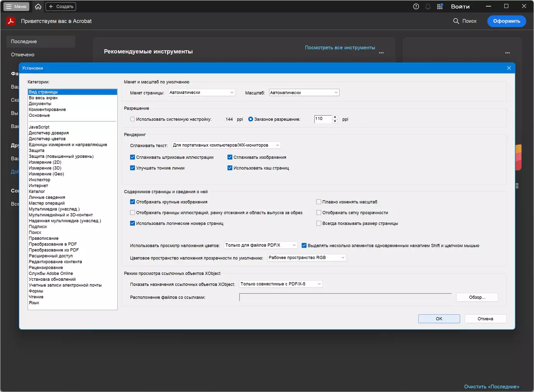Open the Масштаб dropdown

[304, 93]
